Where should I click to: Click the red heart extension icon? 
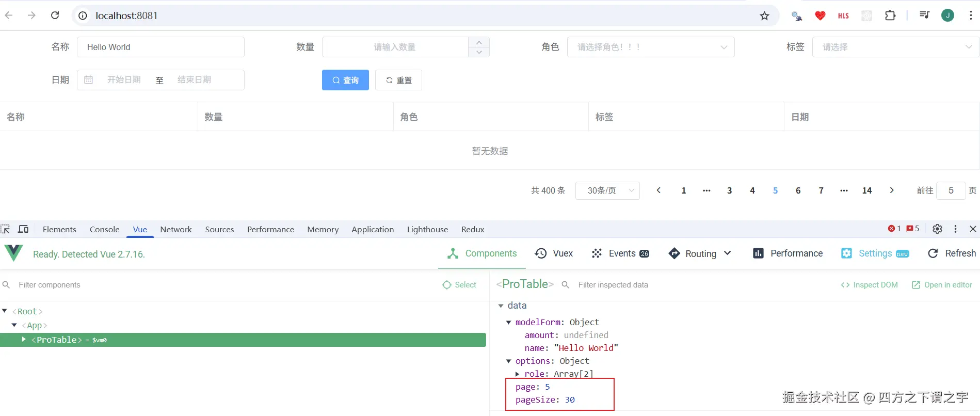(820, 15)
